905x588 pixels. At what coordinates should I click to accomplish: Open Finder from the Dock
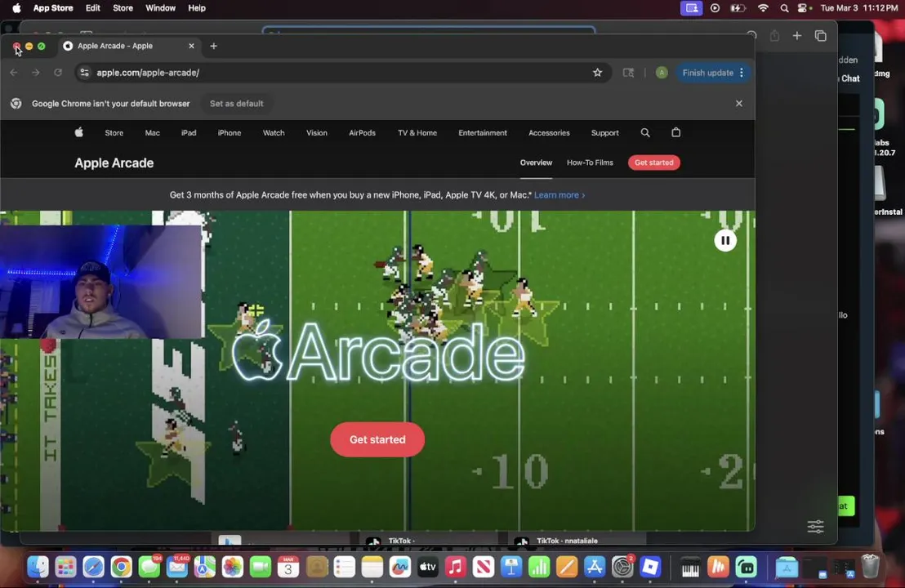[38, 568]
